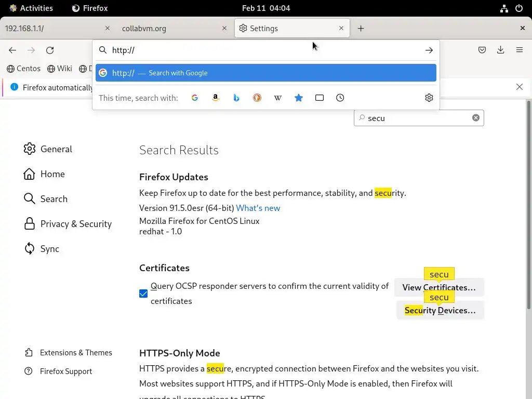Image resolution: width=532 pixels, height=399 pixels.
Task: Search this time with DuckDuckGo
Action: (257, 98)
